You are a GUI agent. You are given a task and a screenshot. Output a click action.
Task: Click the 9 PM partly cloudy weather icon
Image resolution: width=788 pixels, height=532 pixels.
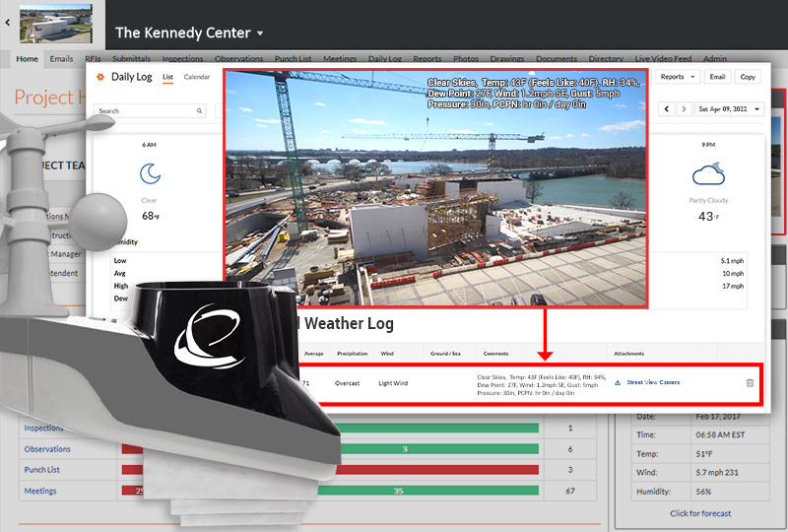point(708,174)
